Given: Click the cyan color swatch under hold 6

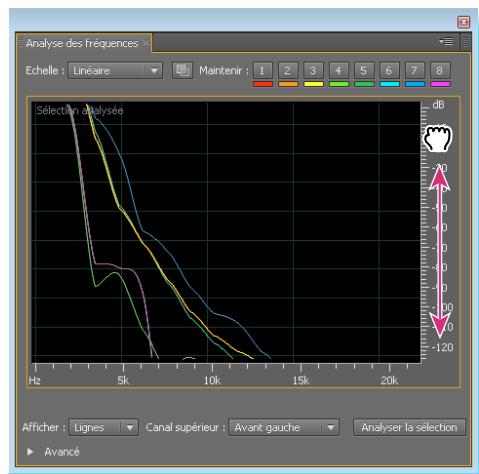Looking at the screenshot, I should [390, 84].
